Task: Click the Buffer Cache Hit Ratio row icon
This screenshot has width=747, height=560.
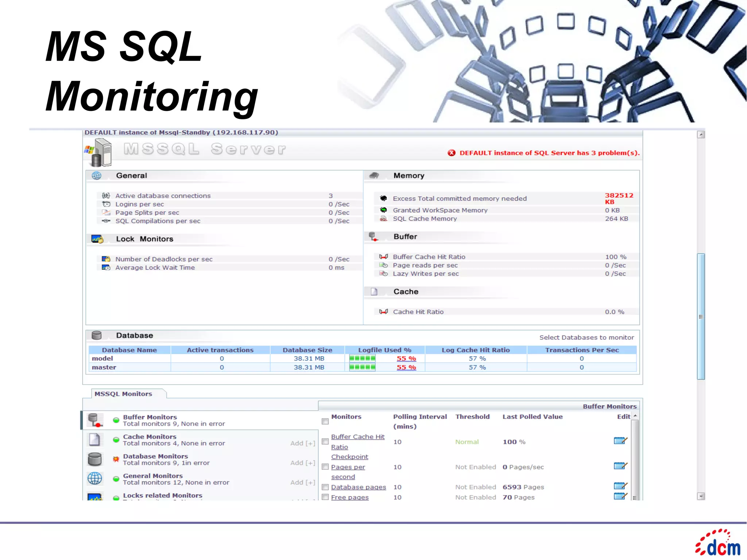Action: 383,256
